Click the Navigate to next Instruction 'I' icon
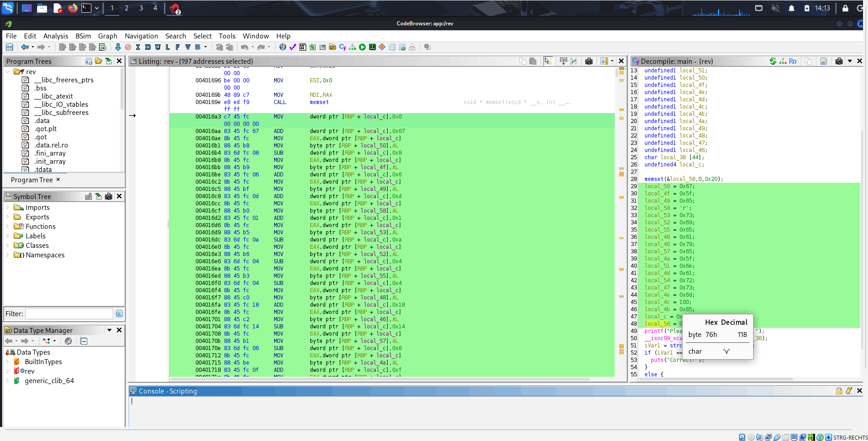 138,47
